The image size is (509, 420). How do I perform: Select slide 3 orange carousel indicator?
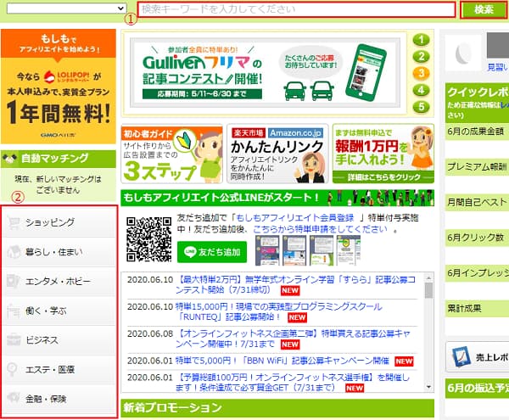421,73
